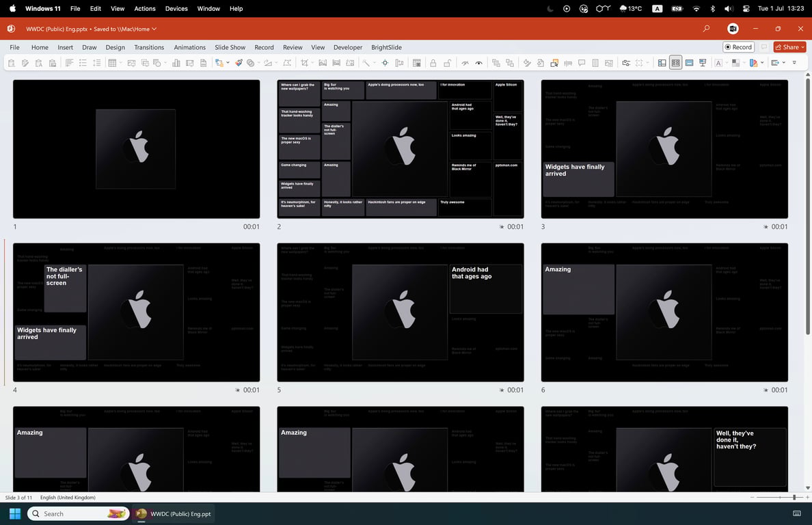Click the Format Painter brush icon
Image resolution: width=812 pixels, height=525 pixels.
[239, 63]
